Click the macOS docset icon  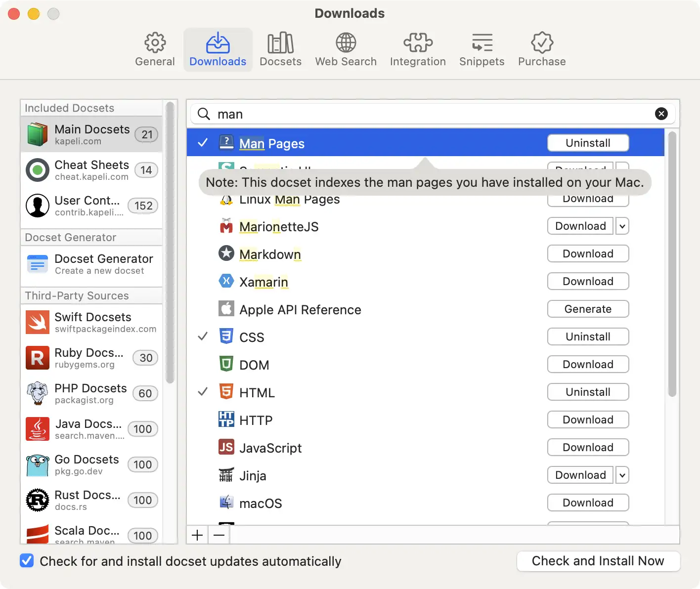[226, 503]
